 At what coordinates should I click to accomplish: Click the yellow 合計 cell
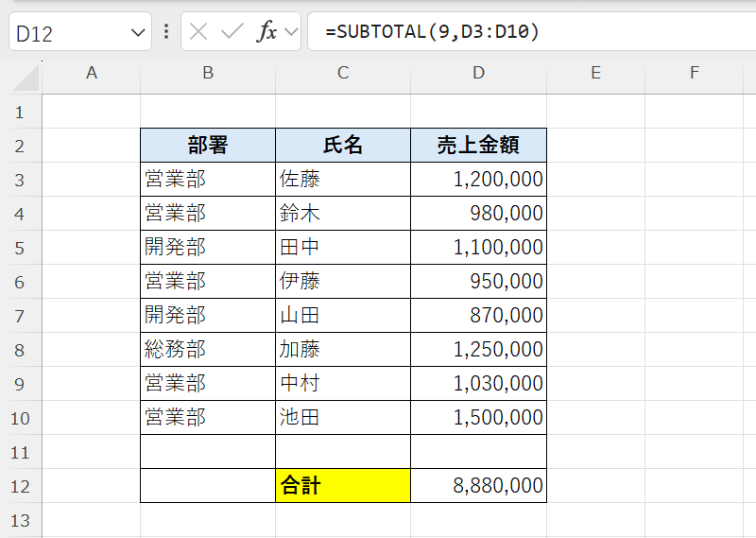(x=343, y=486)
